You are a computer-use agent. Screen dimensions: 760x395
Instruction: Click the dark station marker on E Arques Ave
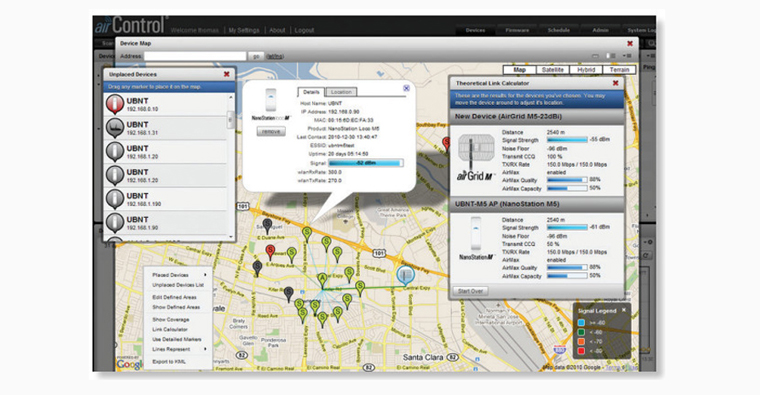pos(257,268)
